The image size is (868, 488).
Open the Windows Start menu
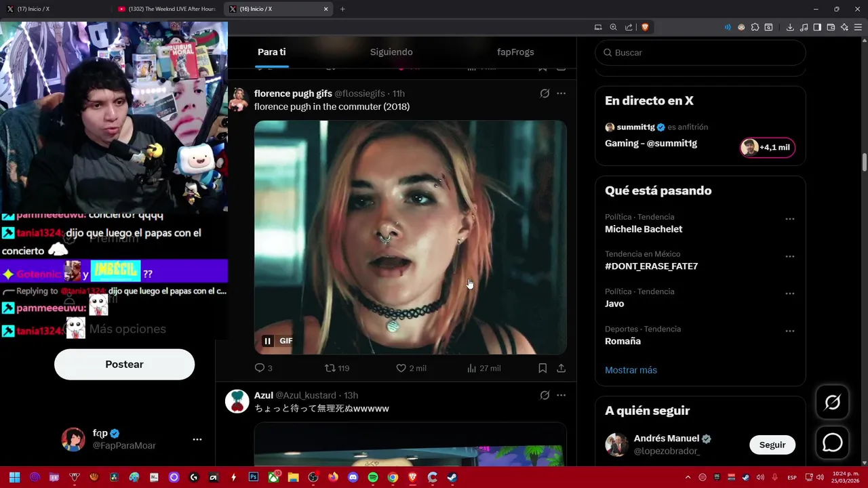14,477
